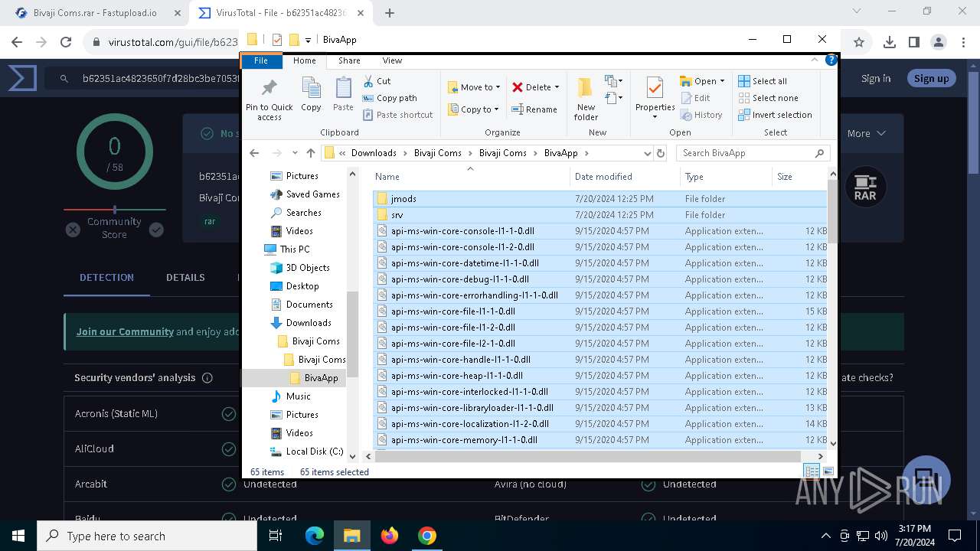Open Chrome downloads icon
The image size is (980, 551).
click(889, 43)
